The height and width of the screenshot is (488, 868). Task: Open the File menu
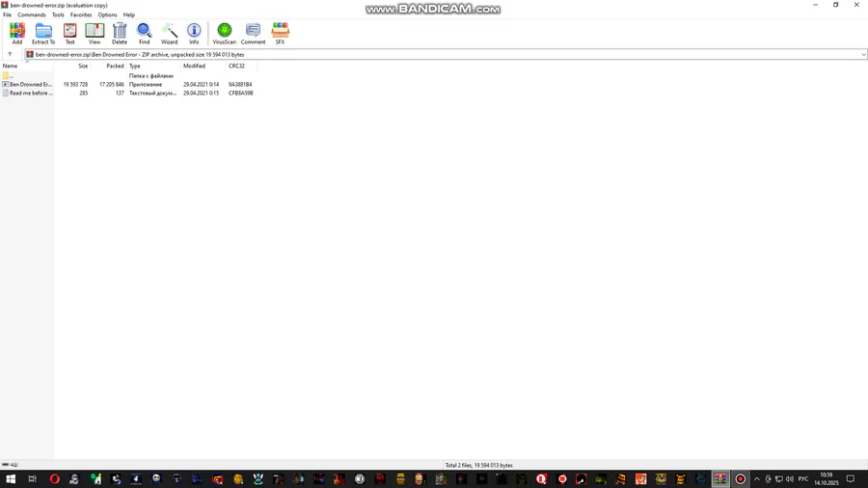(7, 14)
